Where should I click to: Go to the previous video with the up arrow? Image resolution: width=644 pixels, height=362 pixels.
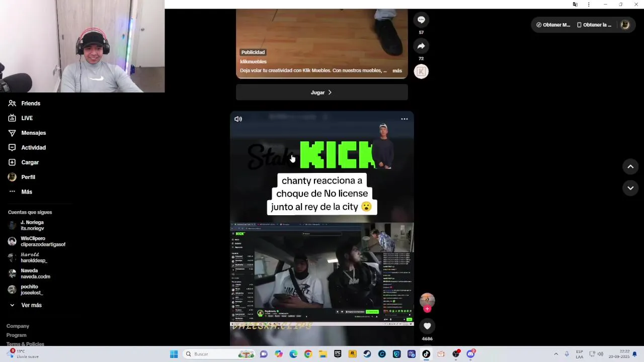pyautogui.click(x=630, y=166)
